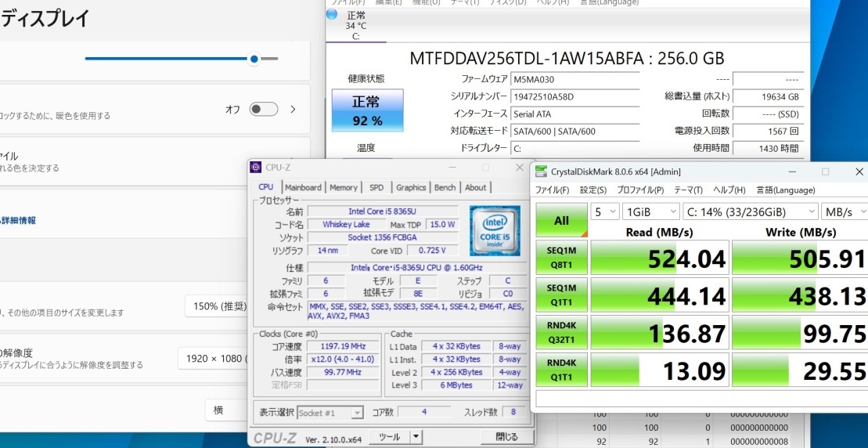Click the Intel Core i5 8365U name field
This screenshot has width=868, height=448.
(383, 211)
